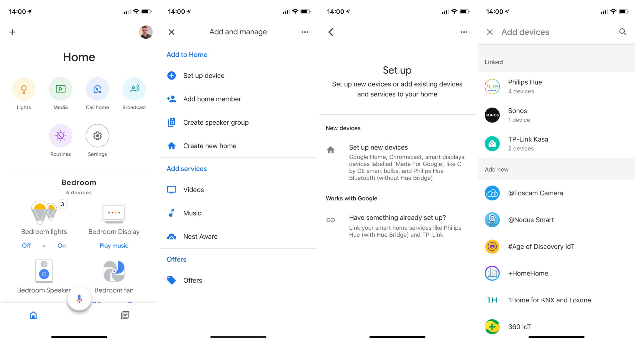Select Videos under Add services menu
The height and width of the screenshot is (345, 644).
point(193,190)
